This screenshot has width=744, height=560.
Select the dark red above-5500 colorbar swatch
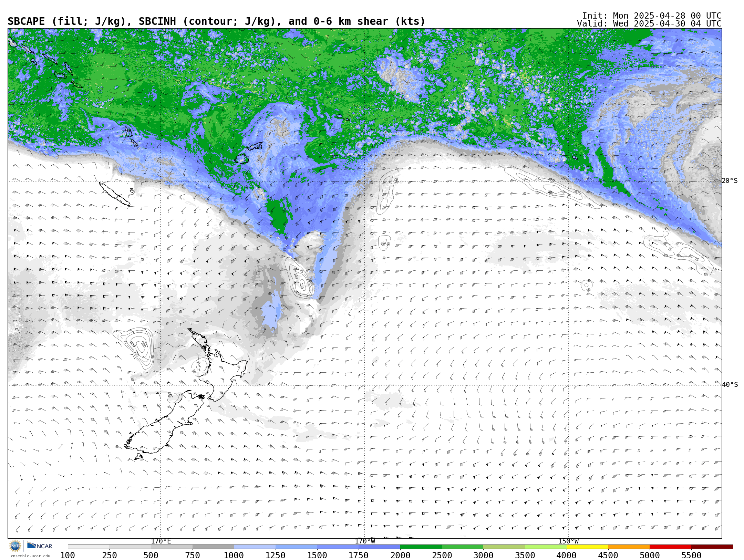(712, 547)
